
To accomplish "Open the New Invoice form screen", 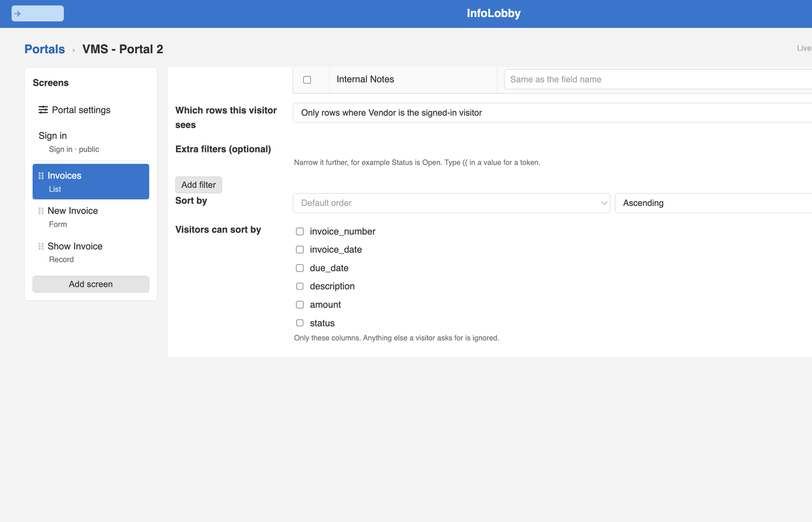I will [x=91, y=217].
